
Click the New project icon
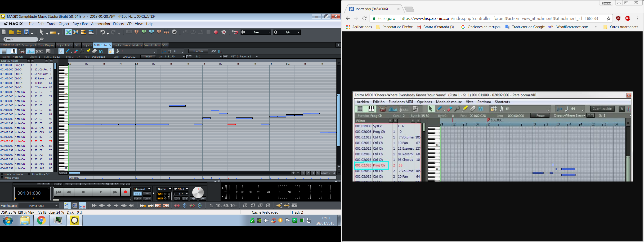tap(4, 32)
